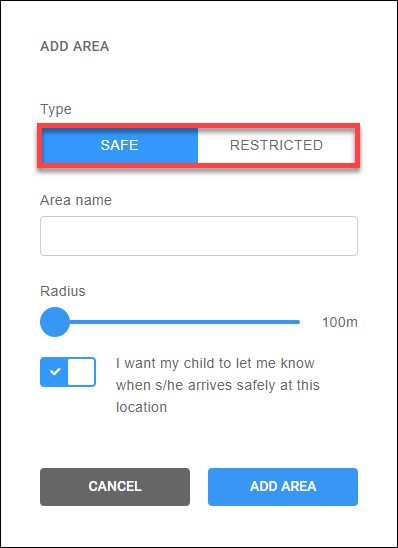This screenshot has height=548, width=398.
Task: Click the 100m radius value
Action: (x=340, y=322)
